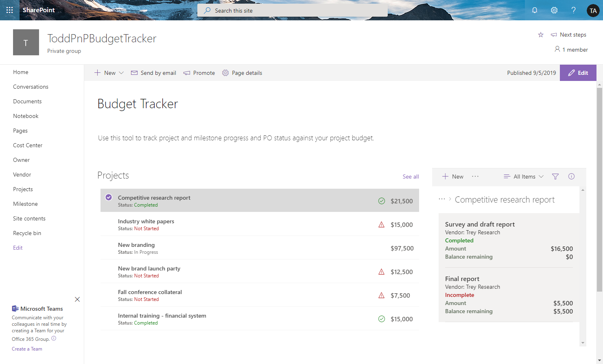Open Documents in the left navigation
This screenshot has height=364, width=603.
[27, 101]
